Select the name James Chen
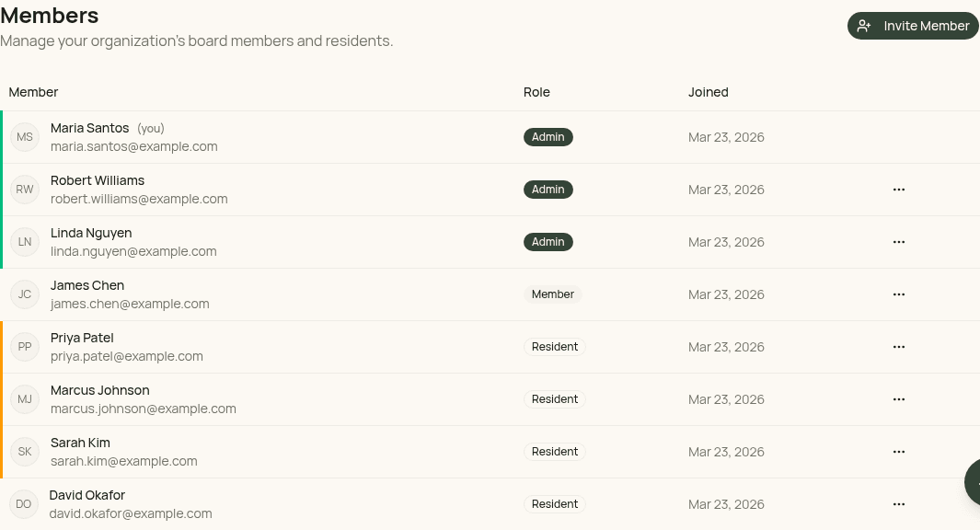 coord(86,285)
